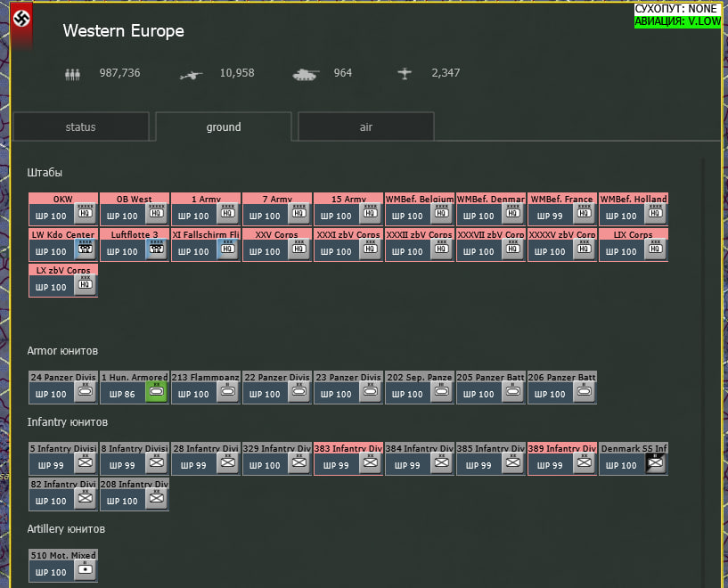The height and width of the screenshot is (588, 728).
Task: Open 213 Flammpanzer unit icon
Action: 228,391
